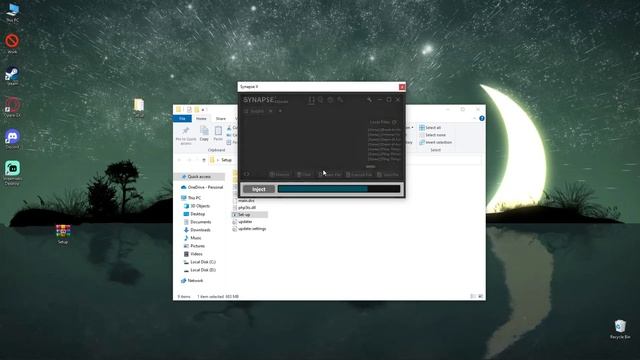640x360 pixels.
Task: Click the third round icon in Synapse header
Action: point(330,100)
